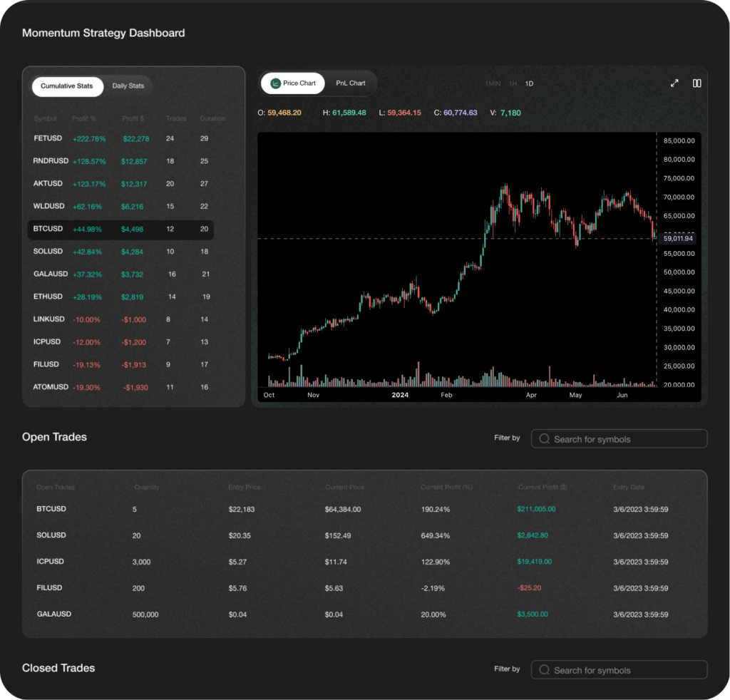Click the magnifier icon in Open Trades search
Image resolution: width=730 pixels, height=700 pixels.
click(545, 439)
